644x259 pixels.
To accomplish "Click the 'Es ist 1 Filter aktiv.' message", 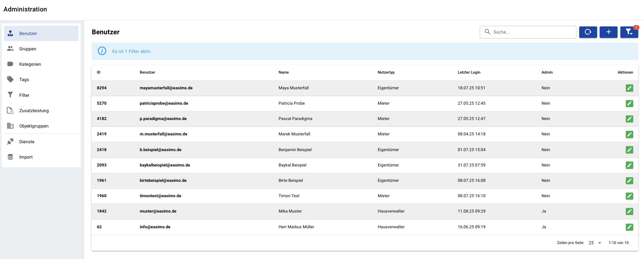I will [x=132, y=51].
